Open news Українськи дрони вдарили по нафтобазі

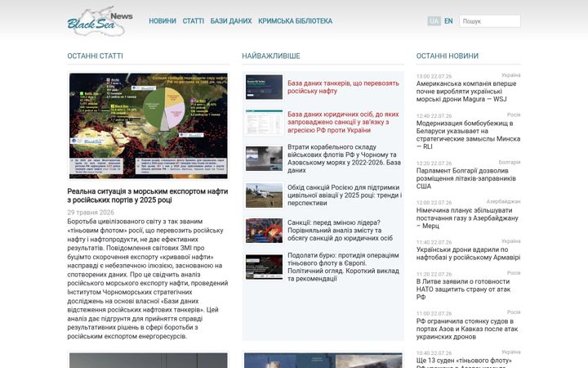[468, 254]
